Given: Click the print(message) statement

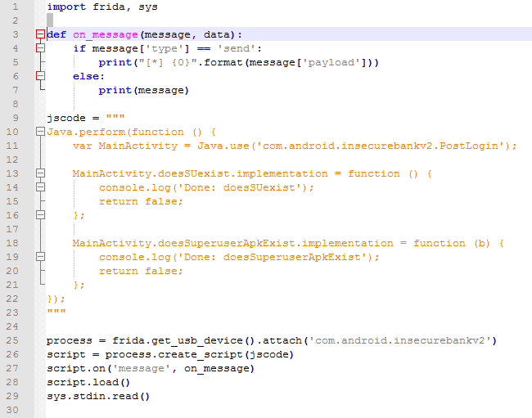Looking at the screenshot, I should pos(143,90).
